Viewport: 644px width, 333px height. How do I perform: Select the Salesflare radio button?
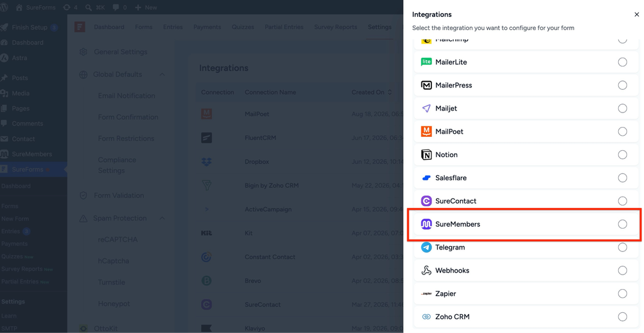tap(622, 178)
